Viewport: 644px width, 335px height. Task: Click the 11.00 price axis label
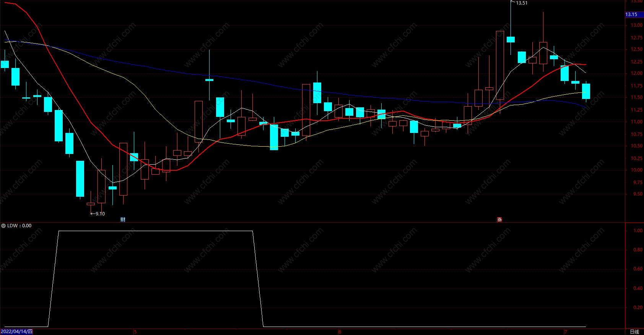(637, 122)
